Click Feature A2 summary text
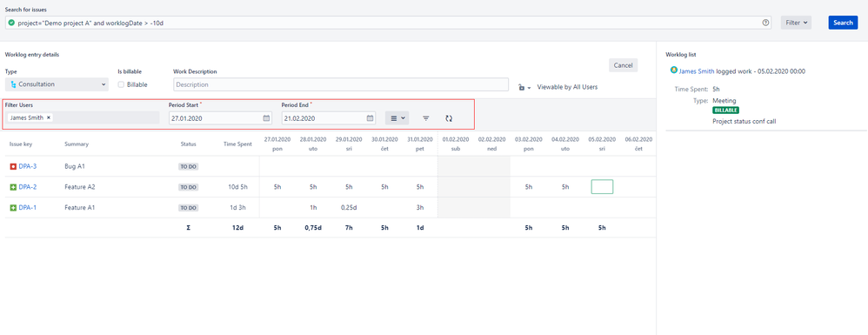868x335 pixels. click(x=80, y=187)
